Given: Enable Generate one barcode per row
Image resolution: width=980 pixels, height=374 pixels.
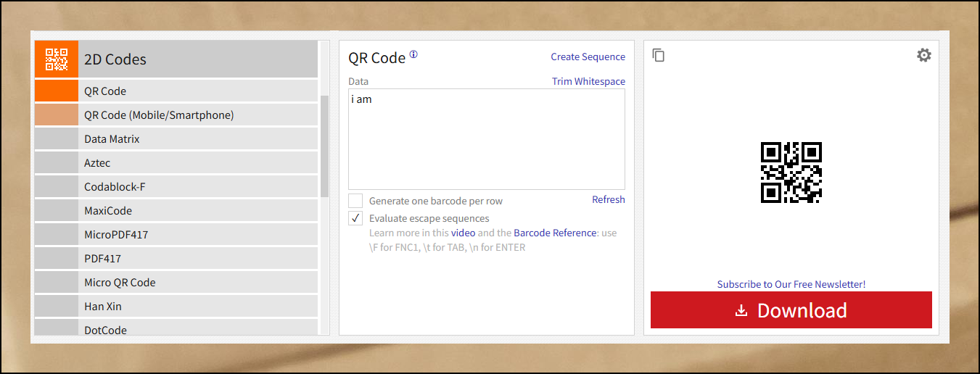Looking at the screenshot, I should click(355, 201).
